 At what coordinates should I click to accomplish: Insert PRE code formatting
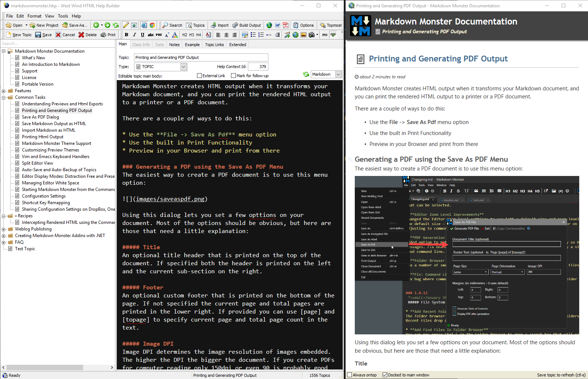[159, 35]
